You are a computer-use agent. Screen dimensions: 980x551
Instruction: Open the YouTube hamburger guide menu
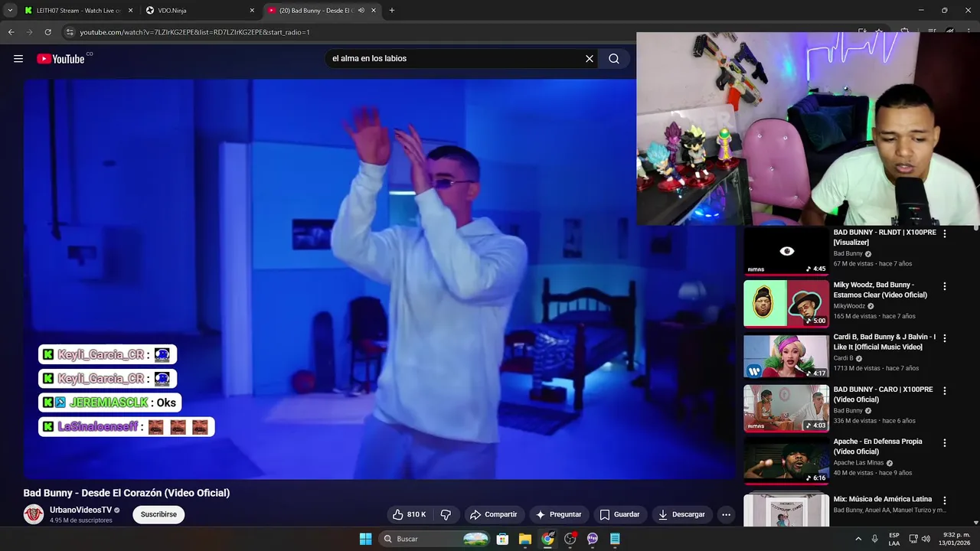(18, 59)
